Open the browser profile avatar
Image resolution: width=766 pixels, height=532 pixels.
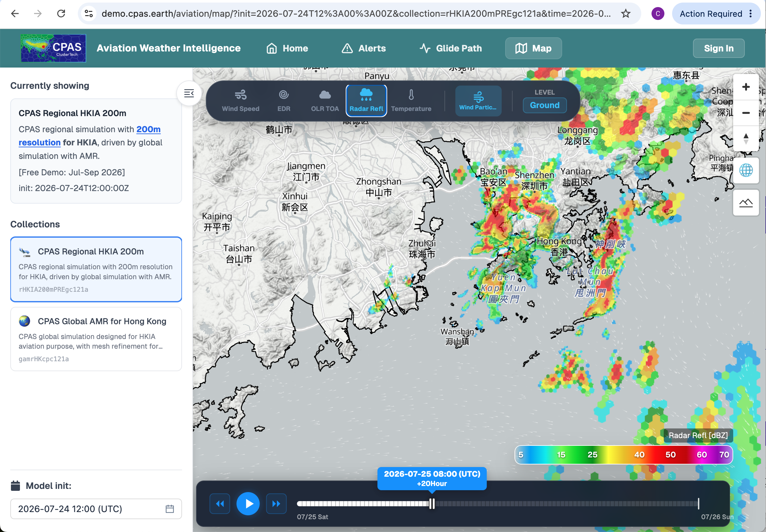pos(657,14)
